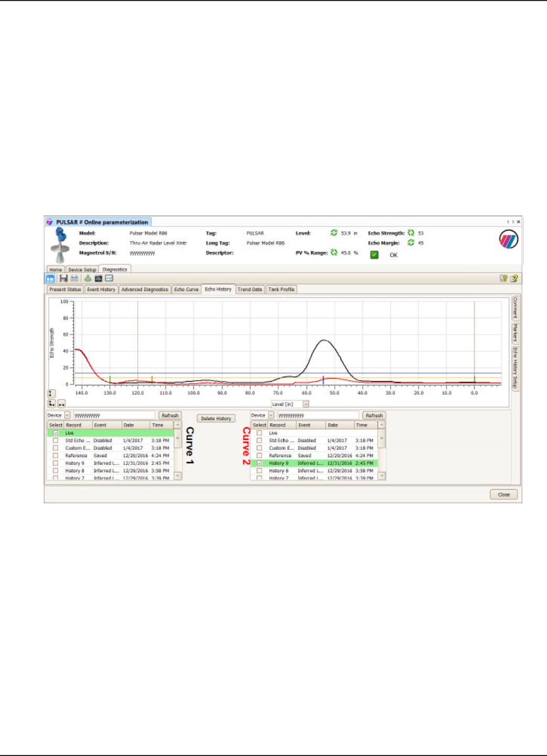Expand the Echo History Setup side panel
The width and height of the screenshot is (547, 756).
[515, 368]
